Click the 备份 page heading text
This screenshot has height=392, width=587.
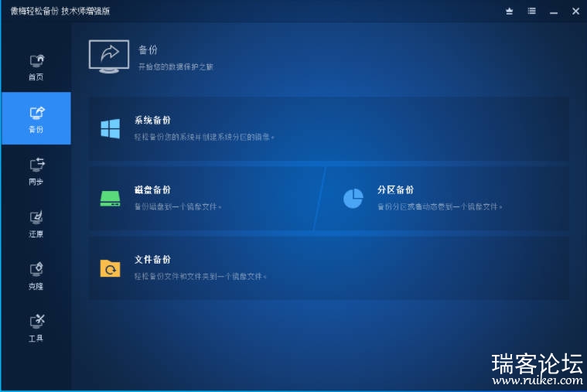148,49
